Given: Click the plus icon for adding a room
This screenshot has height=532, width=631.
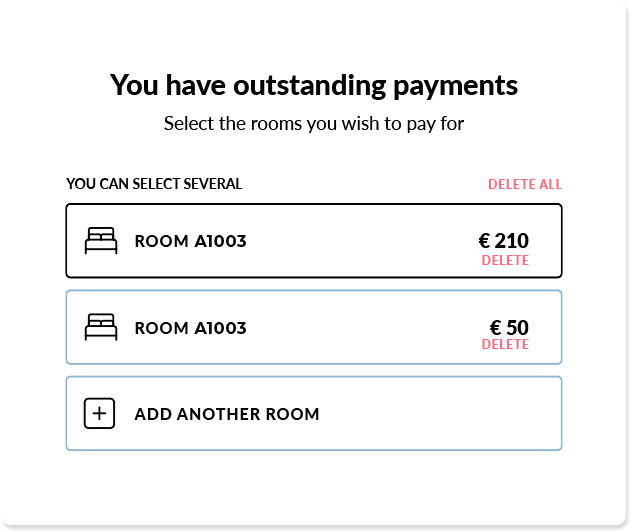Looking at the screenshot, I should point(99,413).
